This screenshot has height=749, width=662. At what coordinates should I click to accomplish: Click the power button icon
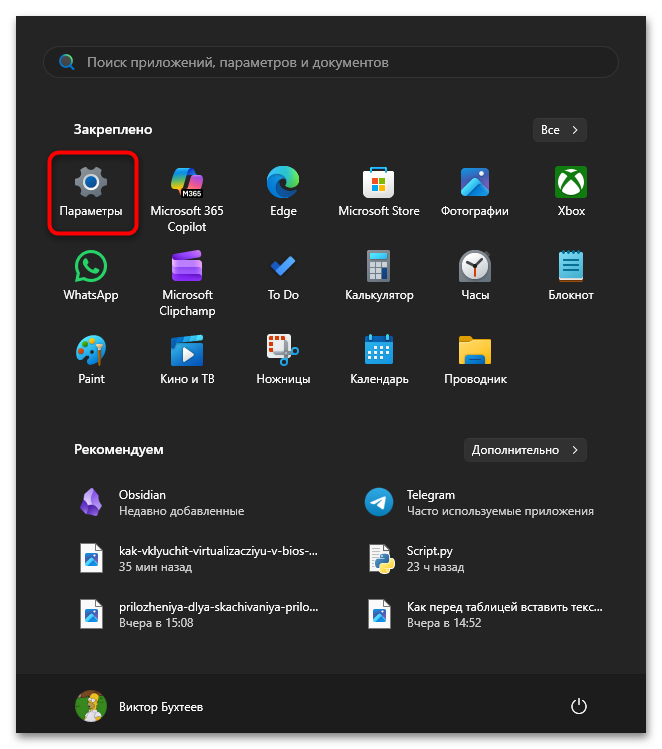pos(578,706)
